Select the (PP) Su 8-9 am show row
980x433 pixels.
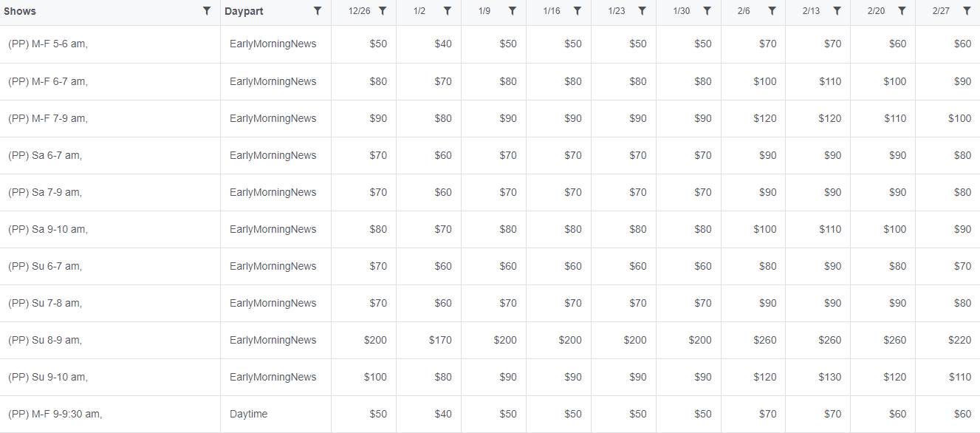(490, 340)
